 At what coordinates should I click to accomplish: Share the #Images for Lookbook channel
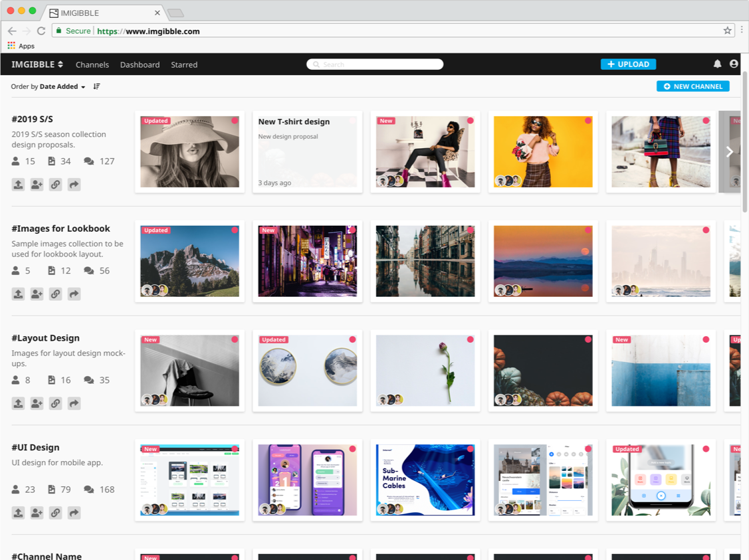(x=74, y=294)
